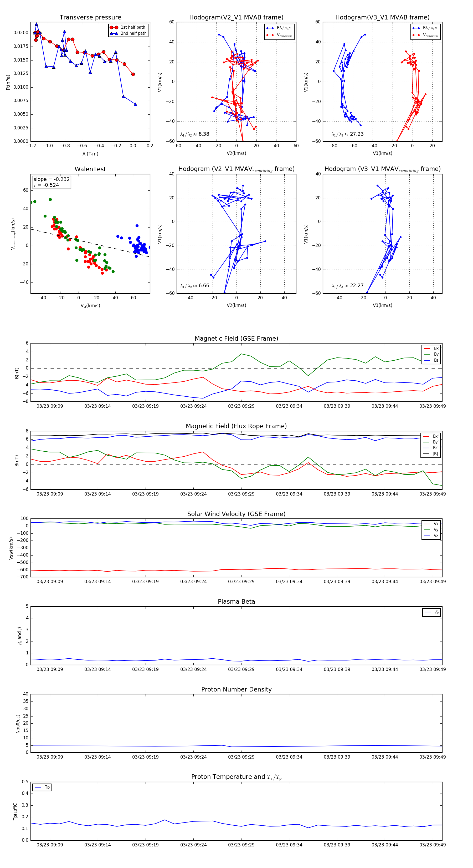The width and height of the screenshot is (473, 868).
Task: Select "1st half path" legend entry
Action: (128, 27)
